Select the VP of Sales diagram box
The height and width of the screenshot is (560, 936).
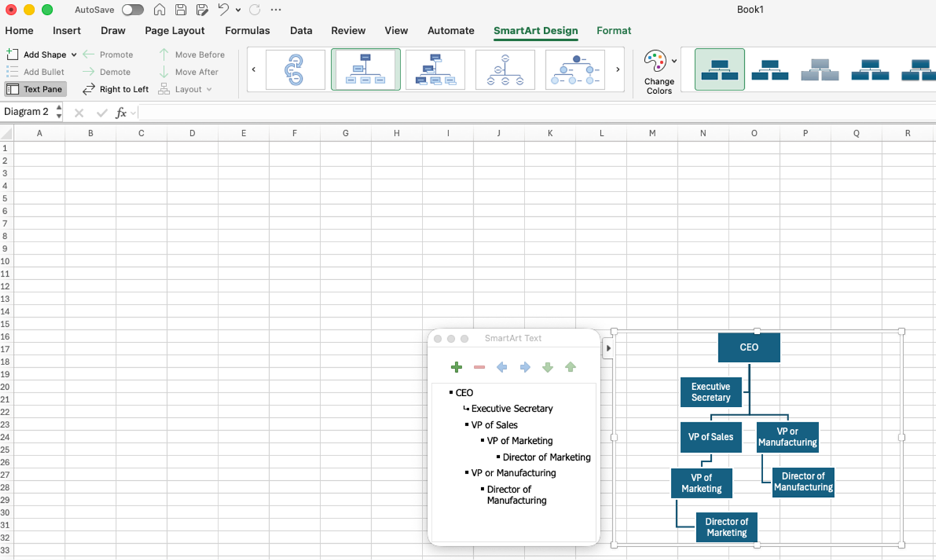pos(710,437)
